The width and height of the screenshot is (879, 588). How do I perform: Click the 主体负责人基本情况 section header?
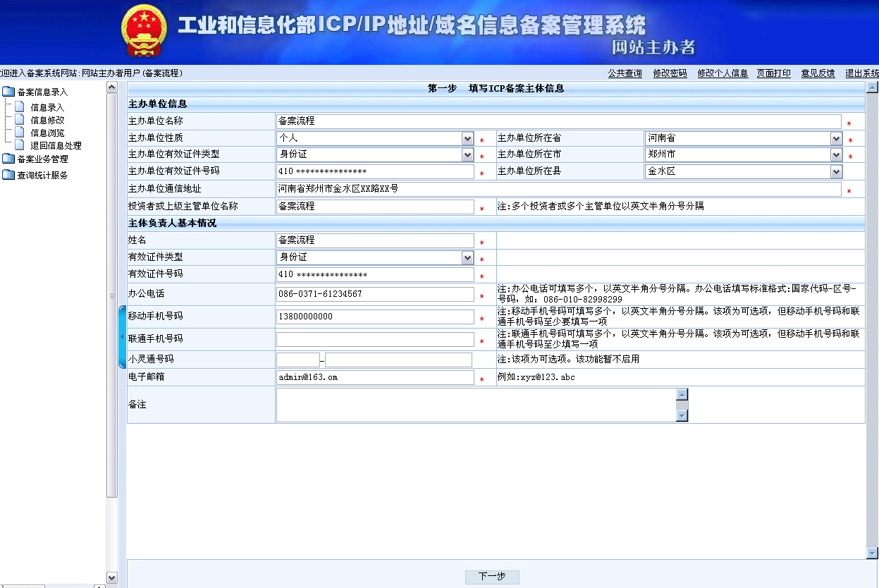point(172,223)
